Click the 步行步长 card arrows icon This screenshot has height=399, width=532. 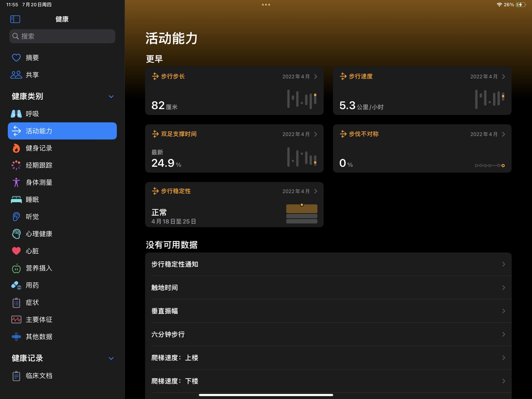[x=156, y=77]
